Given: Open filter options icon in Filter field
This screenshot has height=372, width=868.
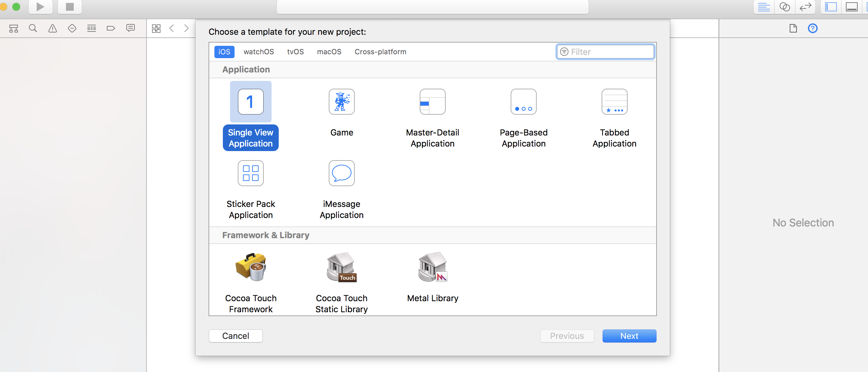Looking at the screenshot, I should (x=564, y=52).
